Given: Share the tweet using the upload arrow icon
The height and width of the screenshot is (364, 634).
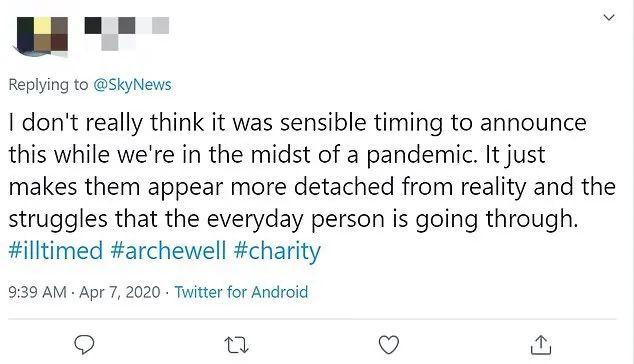Looking at the screenshot, I should click(541, 345).
